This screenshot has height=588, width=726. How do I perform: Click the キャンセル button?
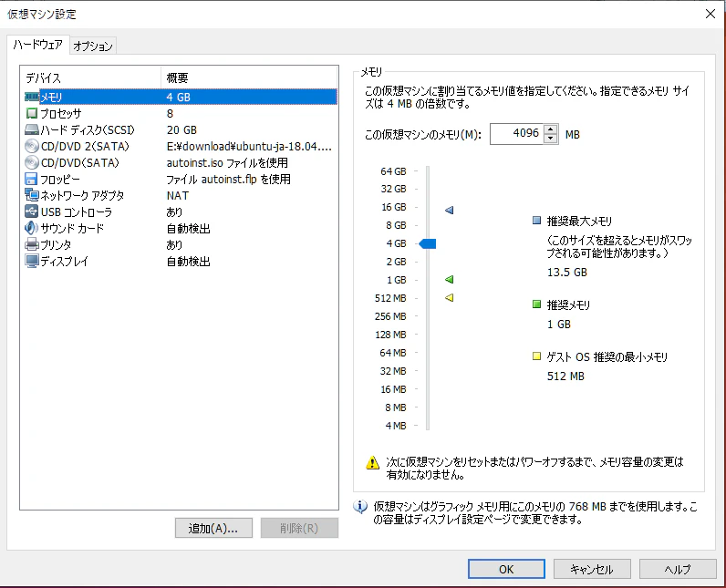tap(592, 569)
